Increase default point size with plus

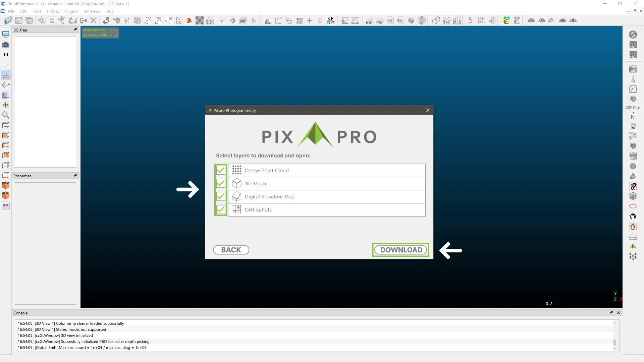click(116, 30)
